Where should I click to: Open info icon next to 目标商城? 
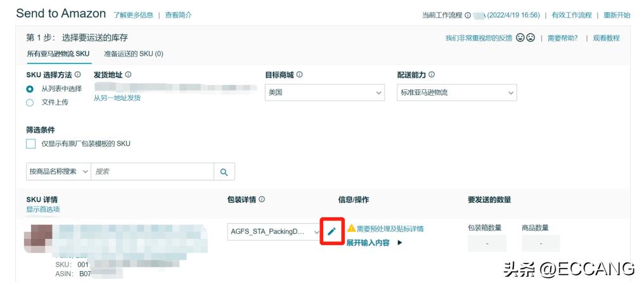pyautogui.click(x=299, y=75)
